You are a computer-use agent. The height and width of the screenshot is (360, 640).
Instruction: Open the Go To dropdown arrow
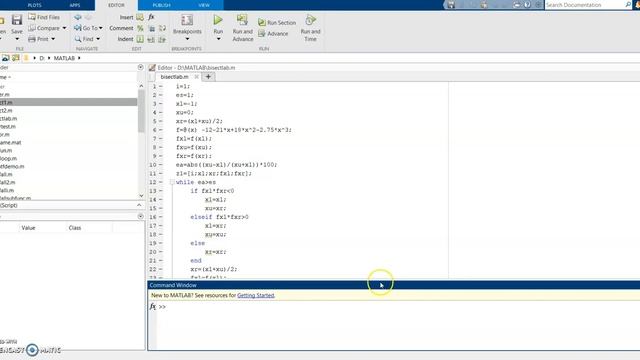101,28
